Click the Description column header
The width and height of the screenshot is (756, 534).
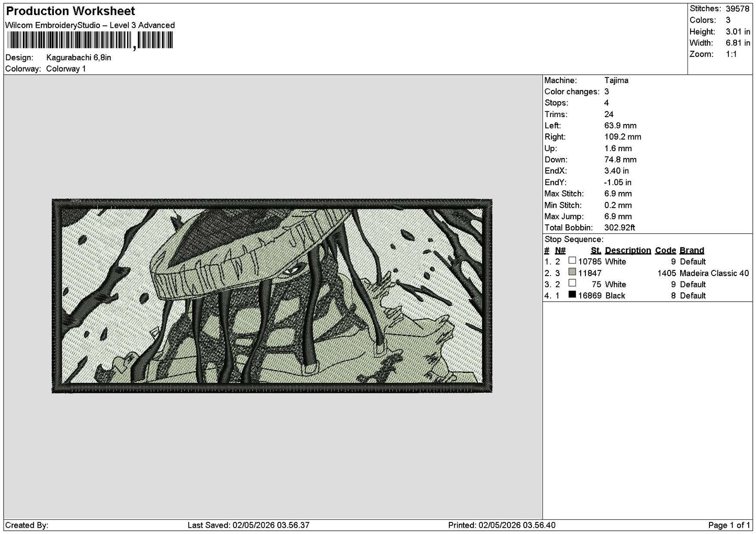tap(628, 251)
